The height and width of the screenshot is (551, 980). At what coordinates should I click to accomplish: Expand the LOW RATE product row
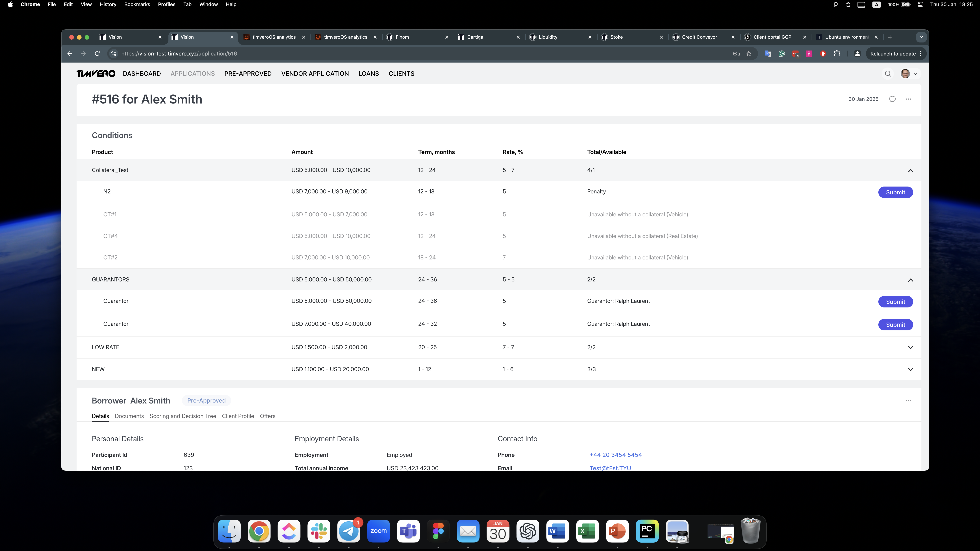(x=910, y=348)
